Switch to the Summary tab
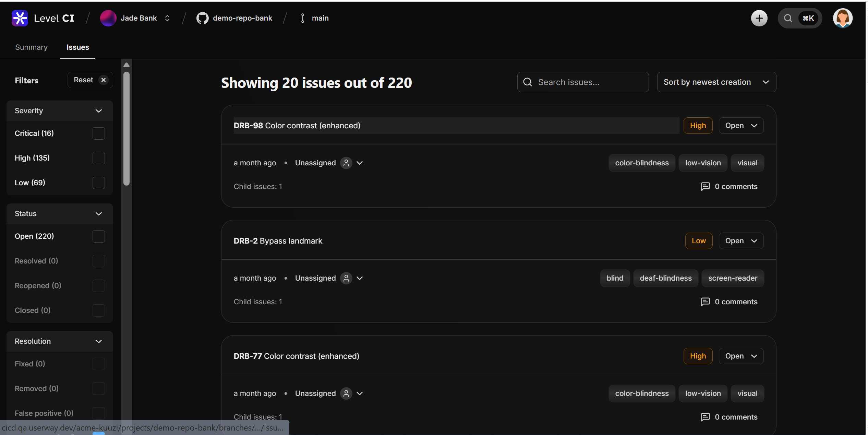Image resolution: width=868 pixels, height=435 pixels. click(x=31, y=47)
